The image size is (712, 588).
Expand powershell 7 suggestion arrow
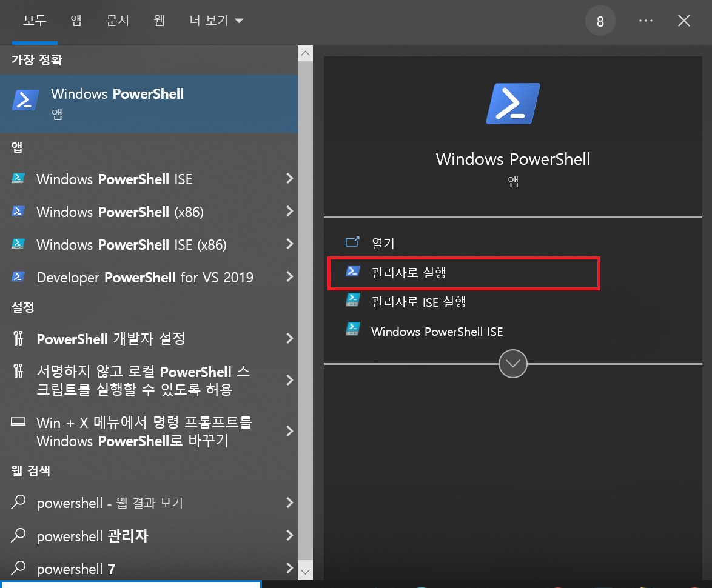(x=290, y=568)
